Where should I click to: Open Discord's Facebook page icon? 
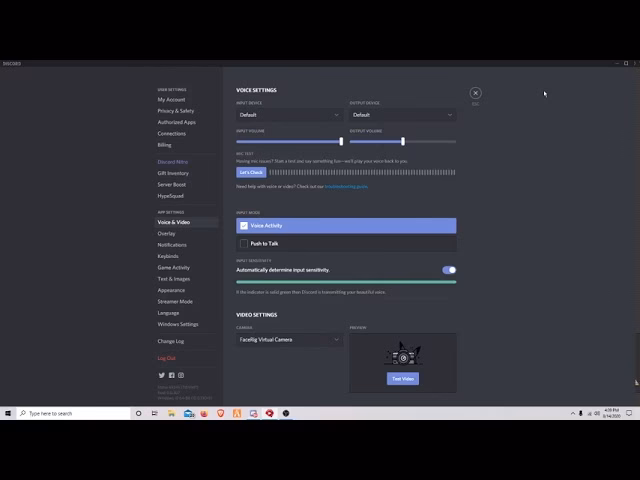tap(171, 375)
